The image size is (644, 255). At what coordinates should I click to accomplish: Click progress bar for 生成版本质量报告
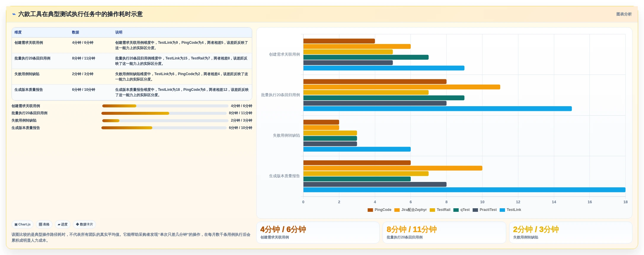(164, 128)
